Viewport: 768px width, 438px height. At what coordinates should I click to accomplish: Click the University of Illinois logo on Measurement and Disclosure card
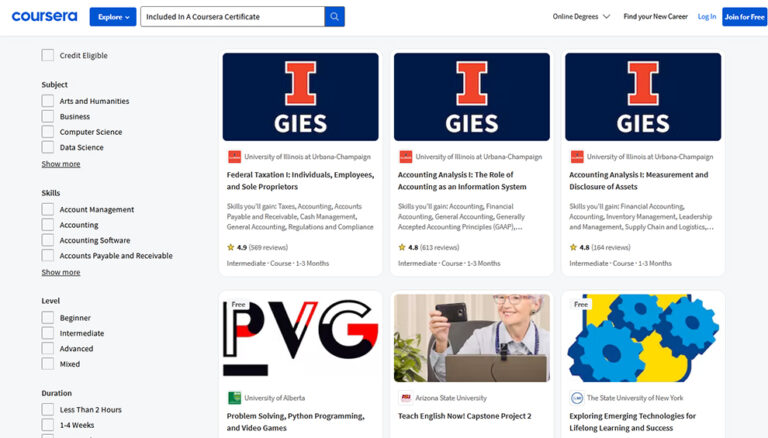coord(577,157)
